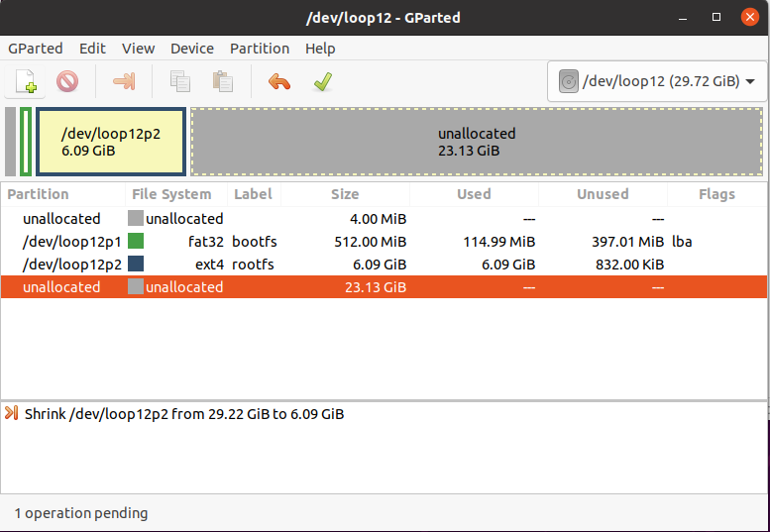Select the pending Shrink /dev/loop12p2 operation

[184, 414]
